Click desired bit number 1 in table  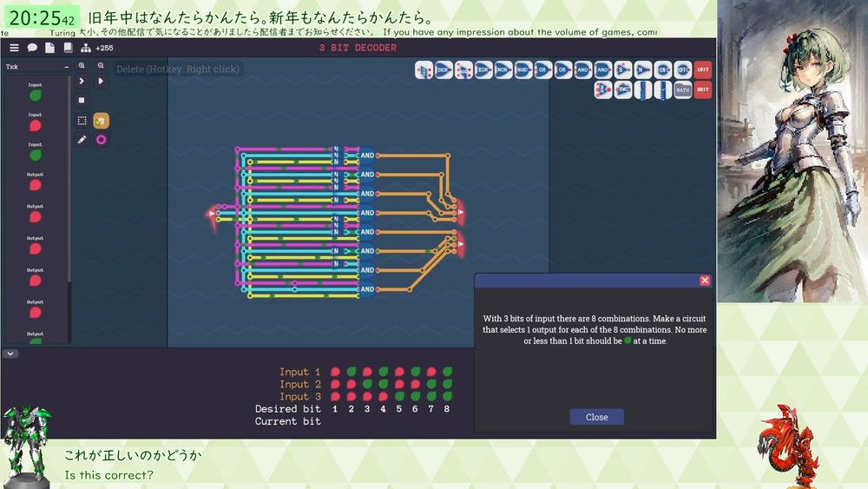(x=335, y=409)
